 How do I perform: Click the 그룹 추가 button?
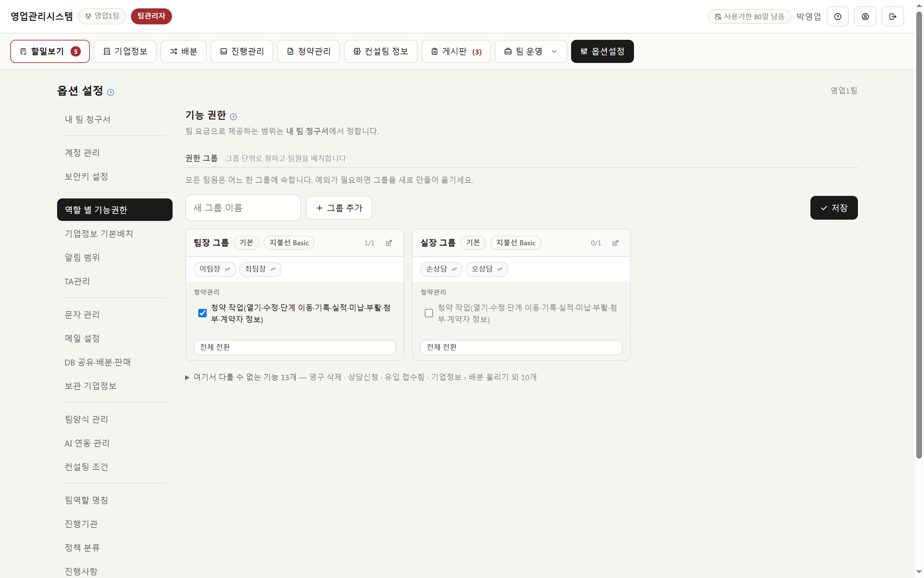[339, 208]
